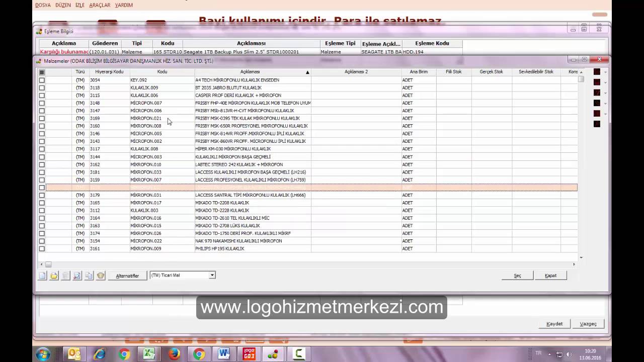The image size is (644, 362).
Task: Tick checkbox for PHILIPS HP195 KULAKLIK row
Action: (42, 248)
